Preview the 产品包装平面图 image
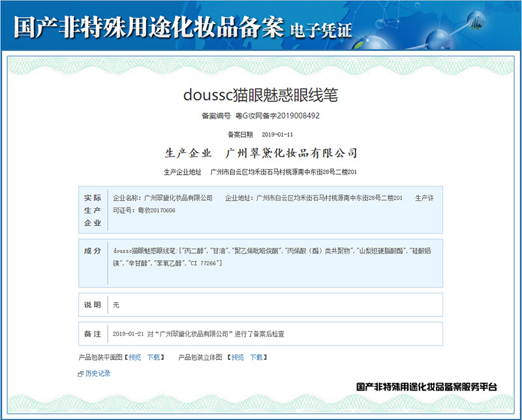Viewport: 522px width, 420px height. [x=135, y=357]
